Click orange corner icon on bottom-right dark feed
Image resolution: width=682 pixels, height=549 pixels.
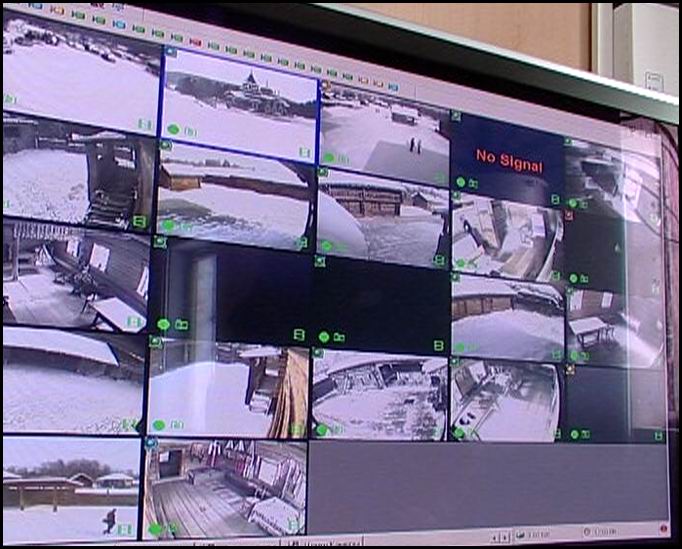coord(570,371)
